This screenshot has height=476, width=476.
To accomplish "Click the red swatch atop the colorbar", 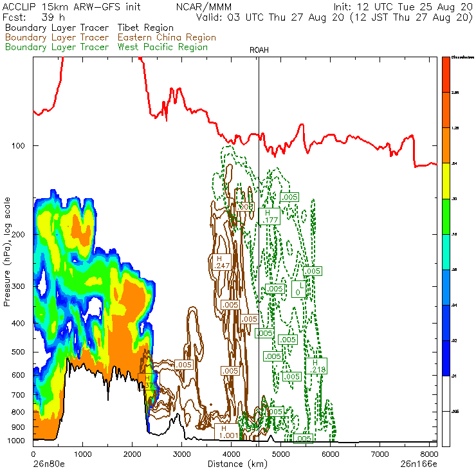I will (446, 75).
